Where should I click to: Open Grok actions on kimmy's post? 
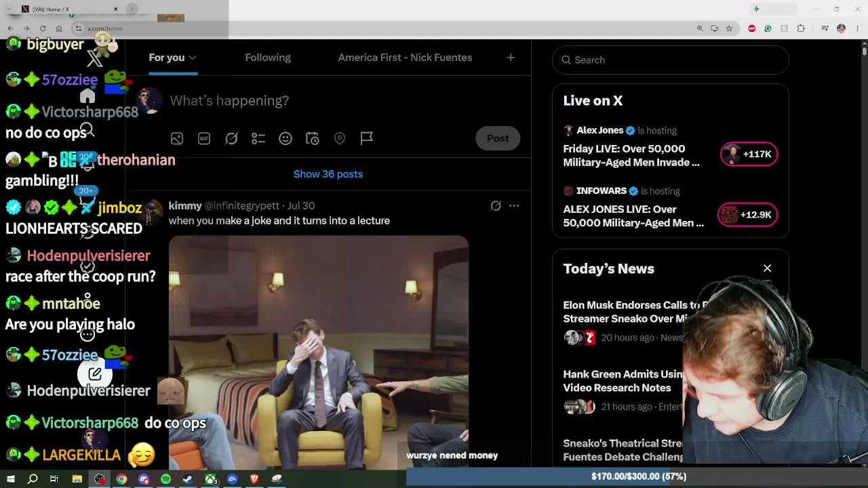click(x=496, y=205)
